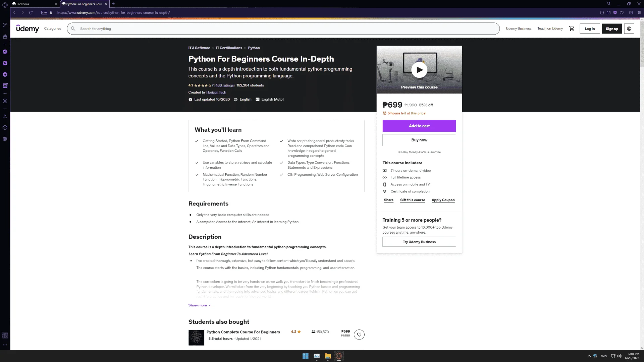Viewport: 644px width, 362px height.
Task: Close the Facebook tab
Action: coord(56,4)
